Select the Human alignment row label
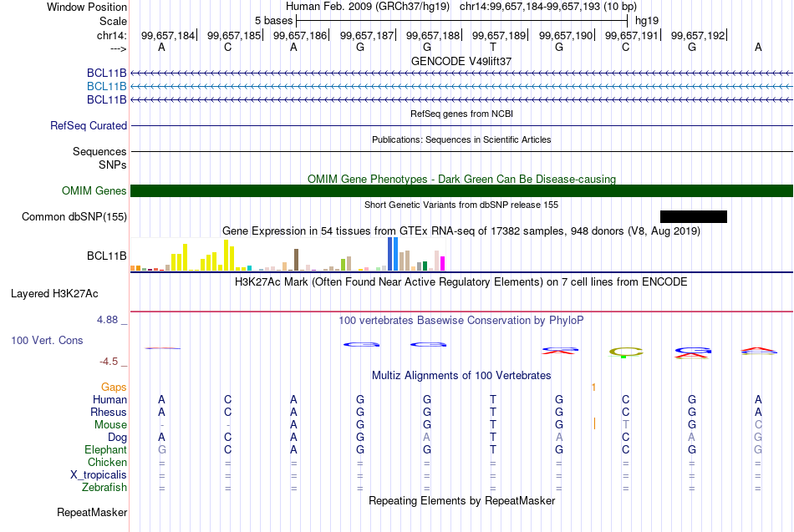This screenshot has width=794, height=532. 109,400
